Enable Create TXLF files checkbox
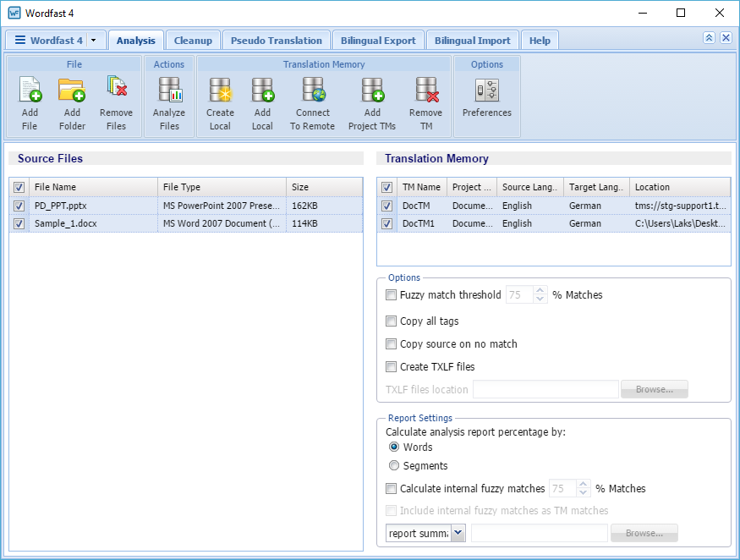Viewport: 740px width, 560px height. point(391,366)
